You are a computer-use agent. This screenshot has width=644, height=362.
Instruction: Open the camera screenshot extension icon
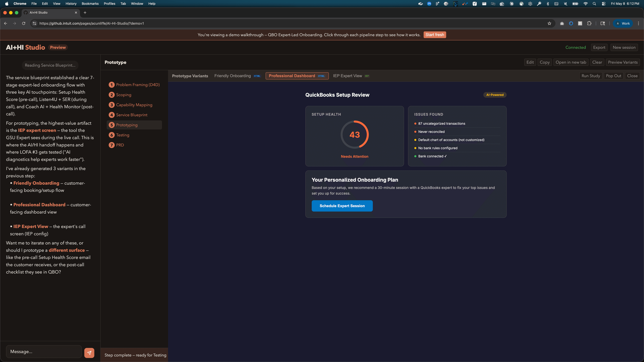click(562, 23)
